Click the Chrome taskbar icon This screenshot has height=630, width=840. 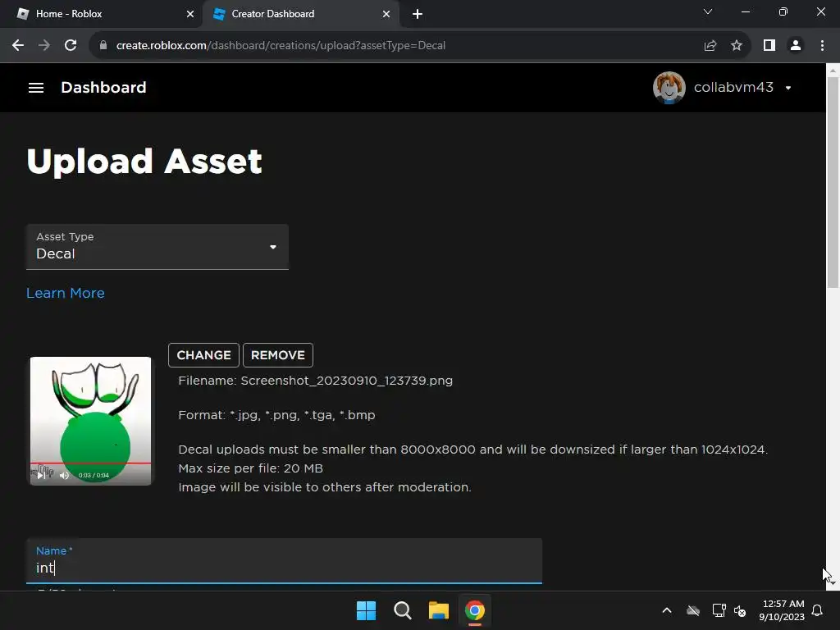pyautogui.click(x=475, y=610)
